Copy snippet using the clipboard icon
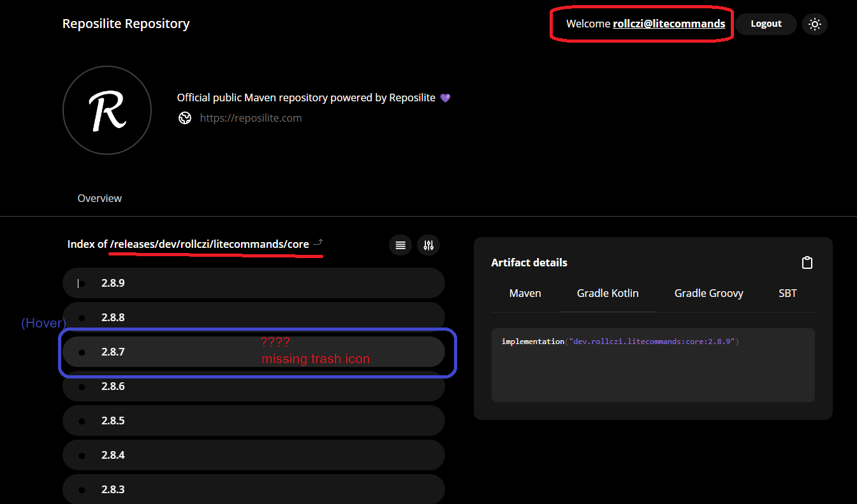 click(807, 262)
